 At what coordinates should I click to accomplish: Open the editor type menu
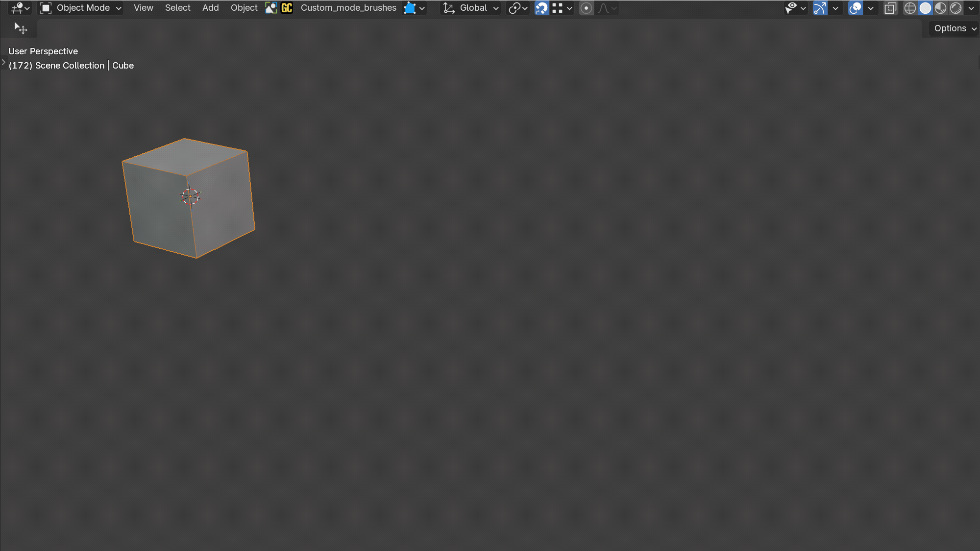tap(20, 8)
